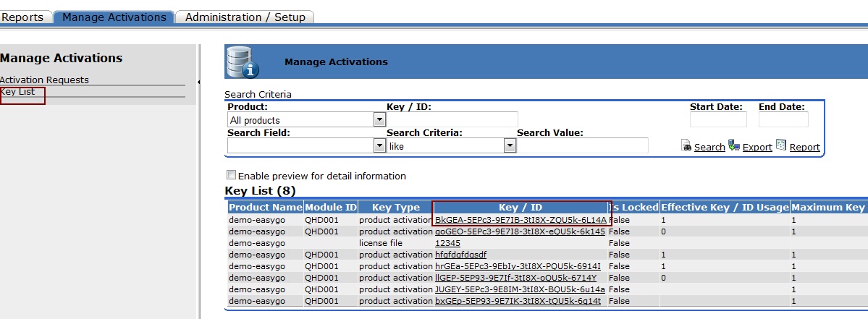The width and height of the screenshot is (868, 319).
Task: Click the Report icon
Action: 781,145
